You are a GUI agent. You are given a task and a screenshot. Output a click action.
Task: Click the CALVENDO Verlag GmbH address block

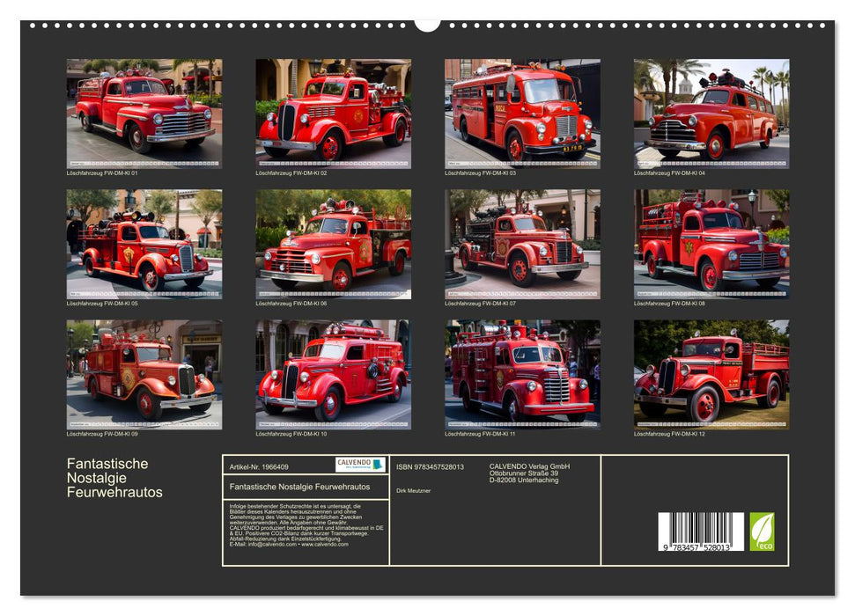coord(529,473)
